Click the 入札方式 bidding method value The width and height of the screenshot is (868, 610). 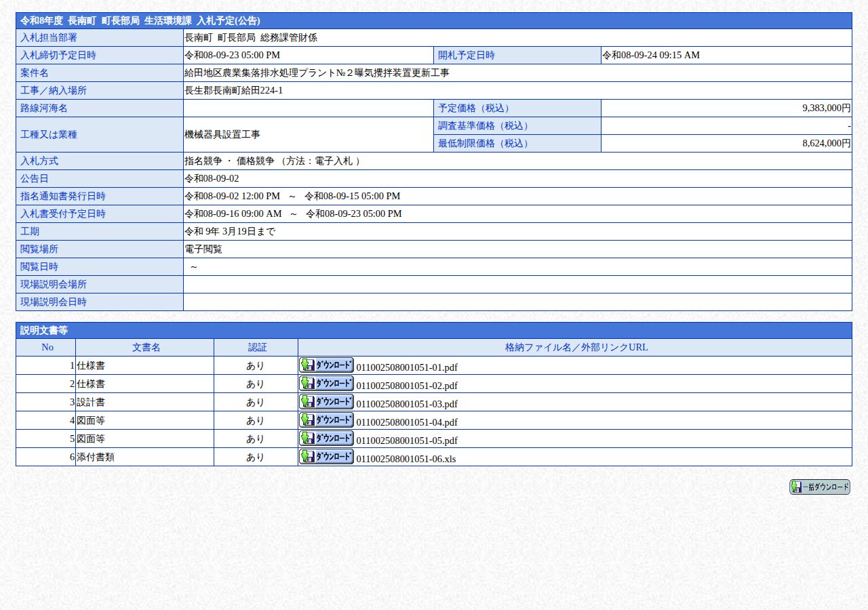click(x=273, y=161)
